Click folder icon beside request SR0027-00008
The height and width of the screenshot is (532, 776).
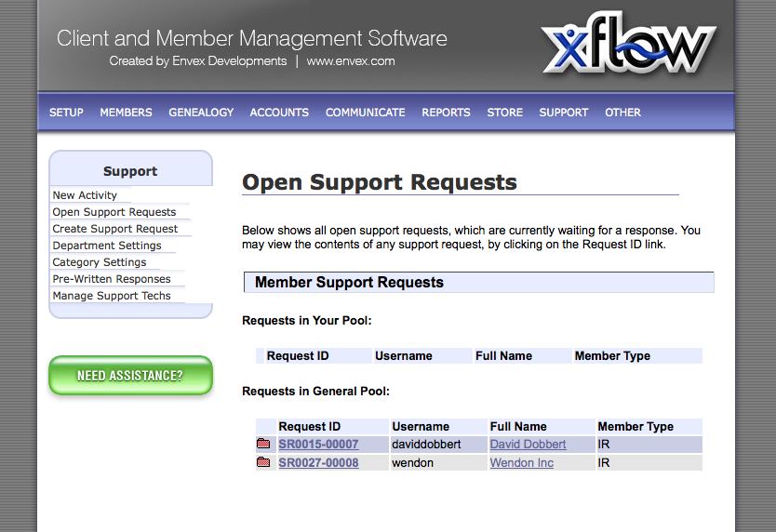(x=263, y=462)
